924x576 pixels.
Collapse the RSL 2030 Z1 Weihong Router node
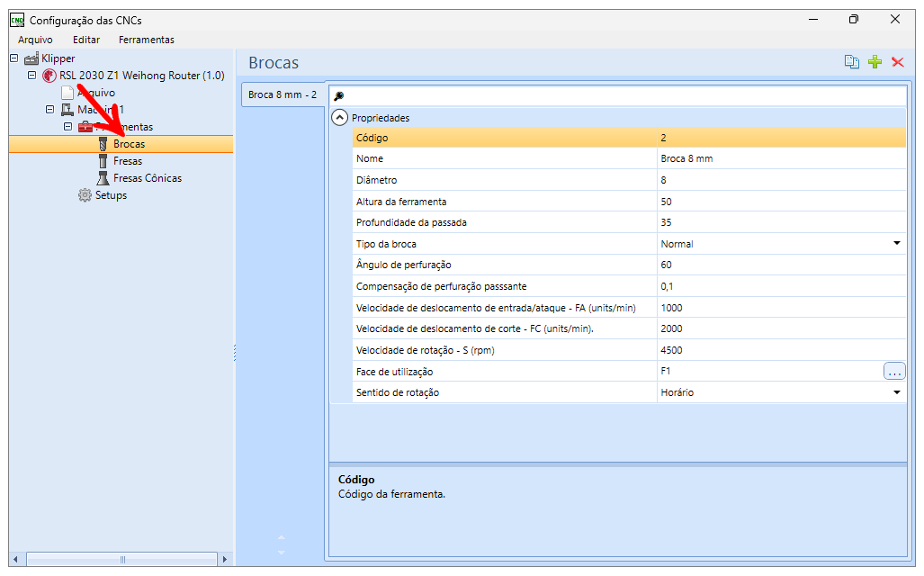pyautogui.click(x=31, y=75)
